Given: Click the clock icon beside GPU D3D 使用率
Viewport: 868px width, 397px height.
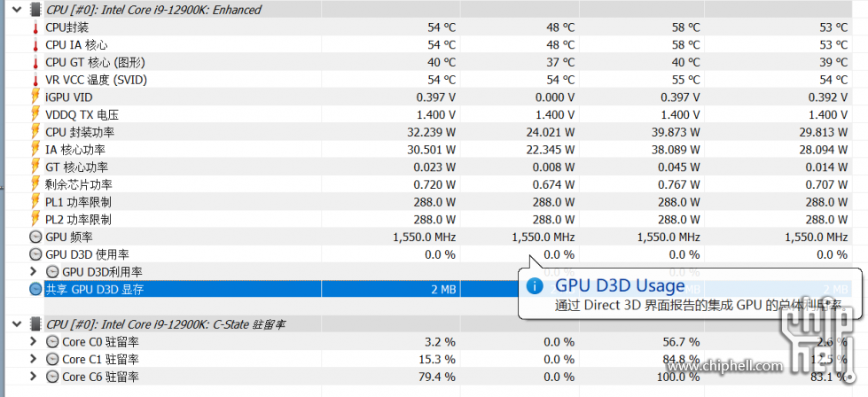Looking at the screenshot, I should pyautogui.click(x=35, y=254).
